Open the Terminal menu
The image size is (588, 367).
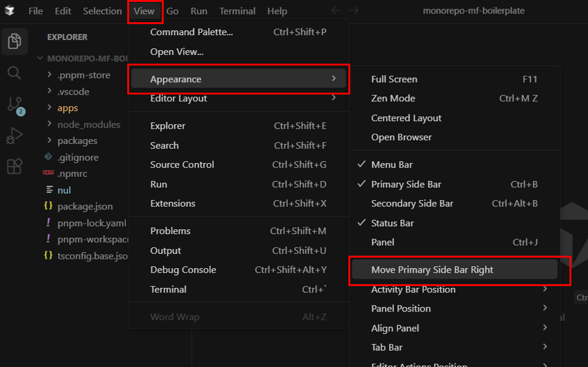coord(237,11)
